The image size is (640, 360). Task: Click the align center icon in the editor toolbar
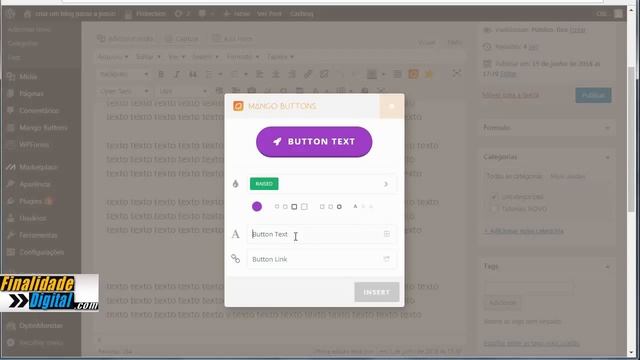pos(276,74)
